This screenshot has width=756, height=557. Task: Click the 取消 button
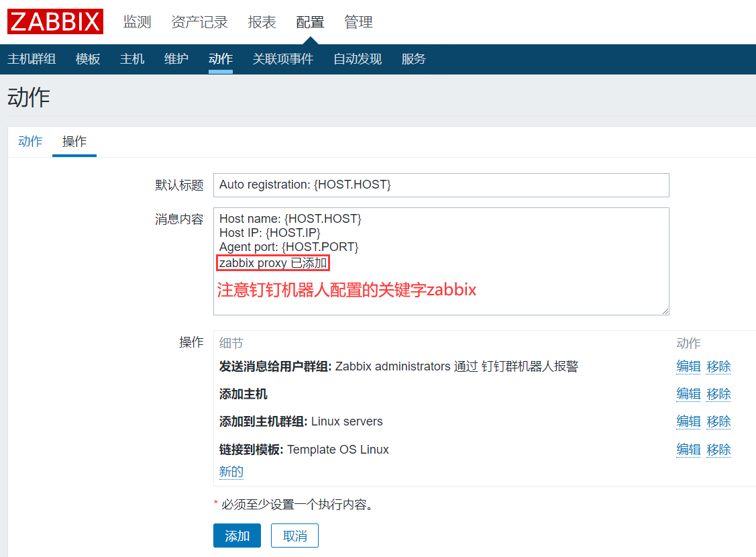[294, 536]
